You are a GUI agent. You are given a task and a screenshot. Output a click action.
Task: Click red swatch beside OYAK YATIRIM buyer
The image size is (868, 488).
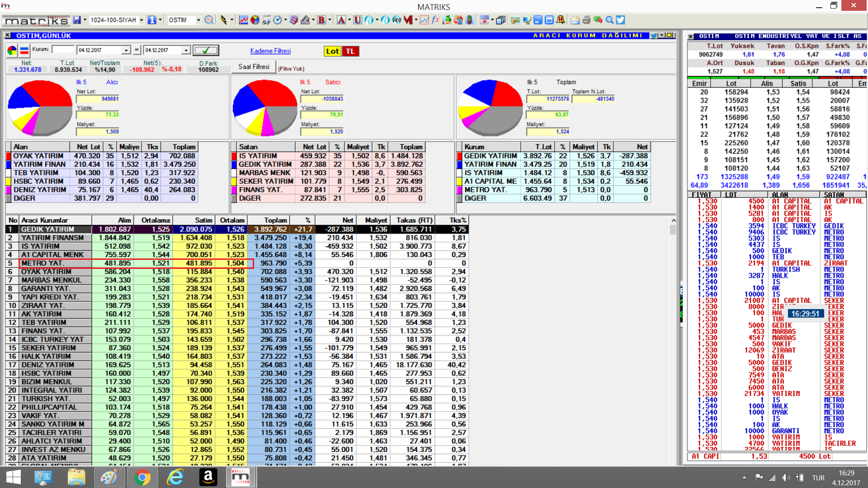8,156
